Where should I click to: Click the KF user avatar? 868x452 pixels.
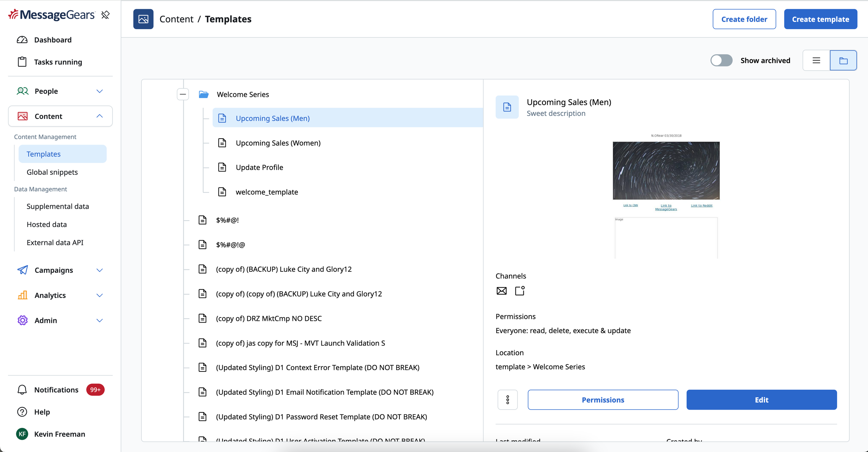[x=22, y=434]
